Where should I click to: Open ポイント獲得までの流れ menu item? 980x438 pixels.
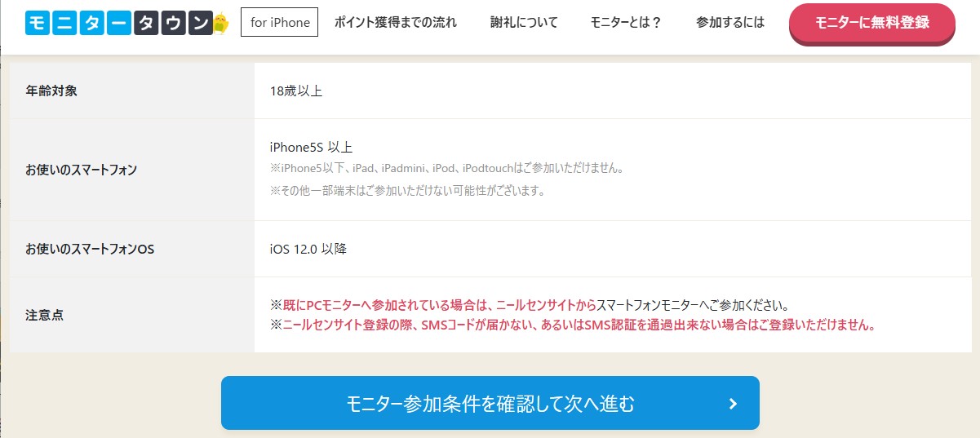click(x=396, y=22)
